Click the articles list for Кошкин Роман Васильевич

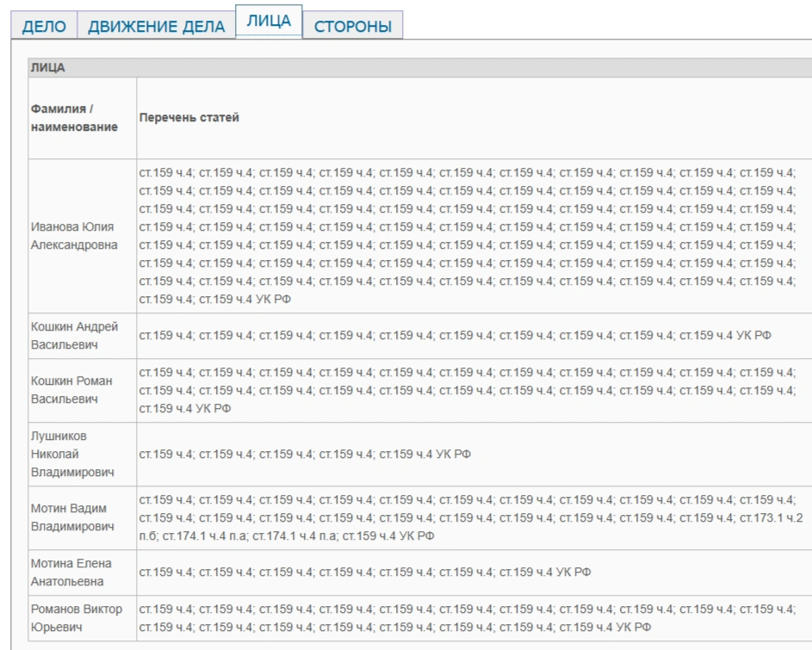(x=467, y=390)
